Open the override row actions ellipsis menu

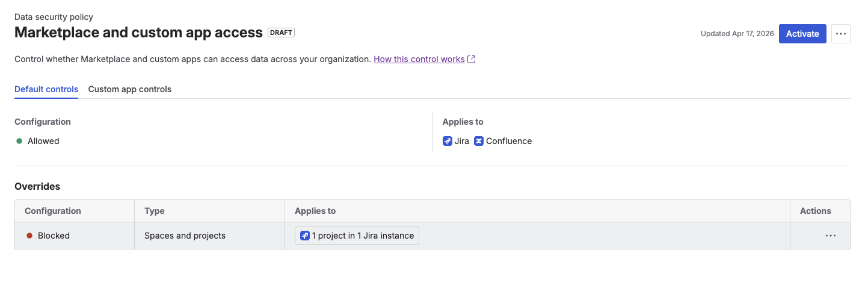pyautogui.click(x=830, y=236)
